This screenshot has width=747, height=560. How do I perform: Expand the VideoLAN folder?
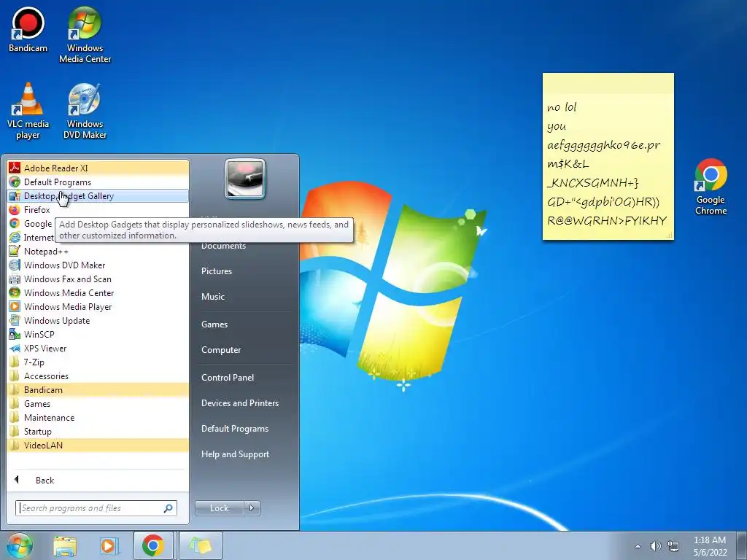click(x=98, y=444)
